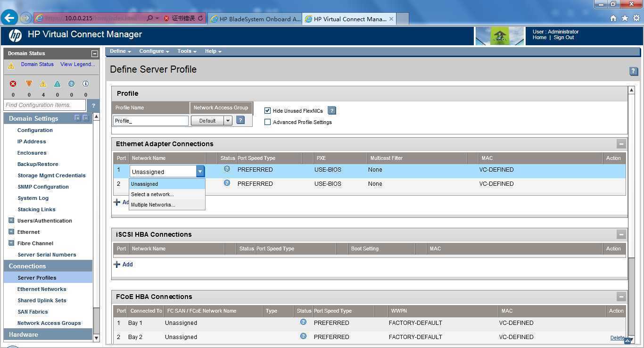Click status icon for Ethernet port 1
This screenshot has height=348, width=644.
pos(227,169)
